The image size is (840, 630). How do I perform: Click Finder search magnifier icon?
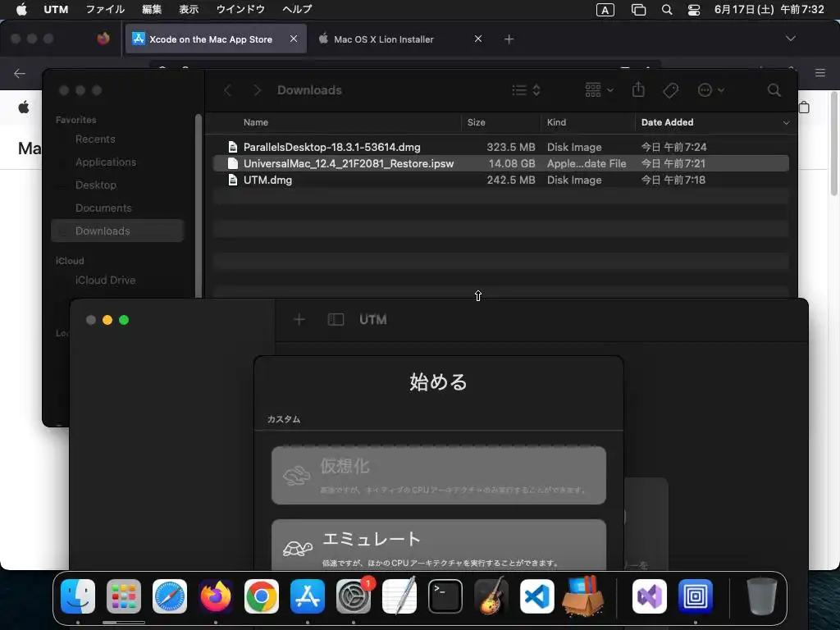[x=774, y=90]
